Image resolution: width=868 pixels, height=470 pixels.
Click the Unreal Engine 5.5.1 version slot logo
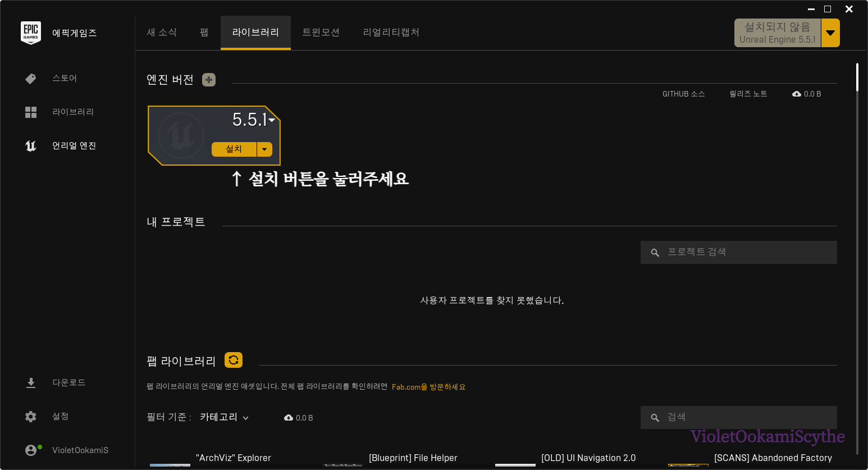(181, 135)
